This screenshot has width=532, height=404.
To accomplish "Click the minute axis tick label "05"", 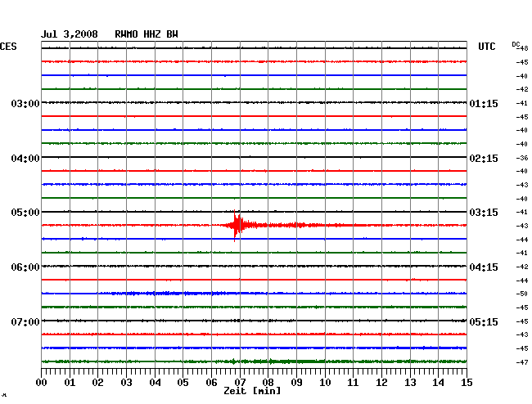I will click(183, 382).
